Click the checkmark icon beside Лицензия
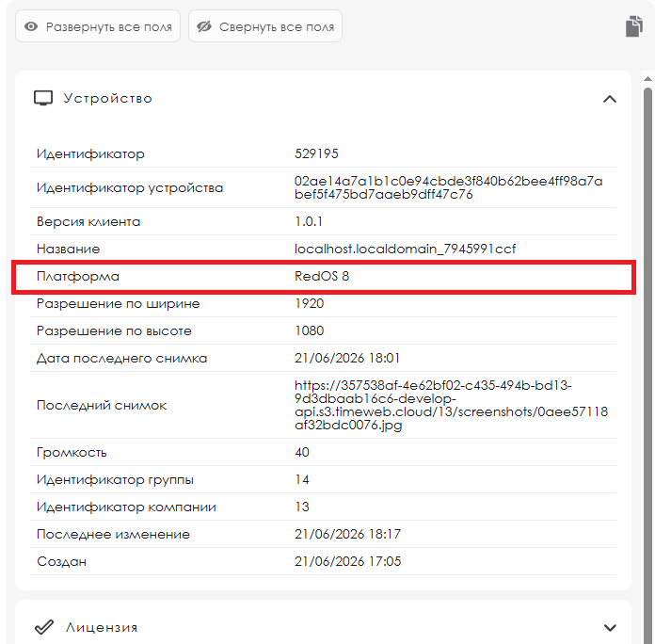Image resolution: width=655 pixels, height=644 pixels. tap(44, 627)
